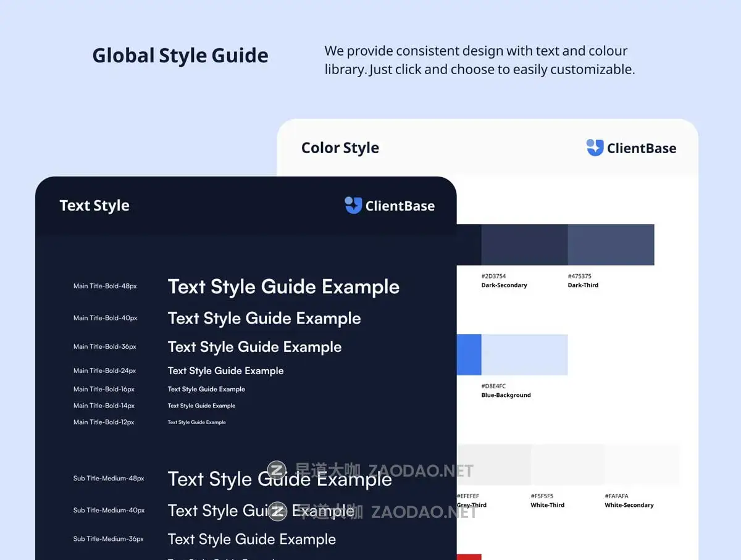Click the ClientBase logo icon in Color Style card
The height and width of the screenshot is (560, 741).
pyautogui.click(x=595, y=148)
